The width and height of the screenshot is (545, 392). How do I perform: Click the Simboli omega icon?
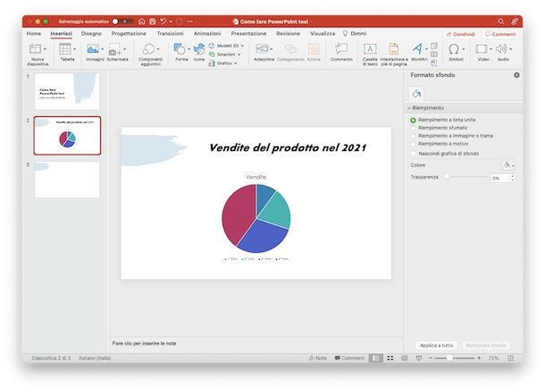(454, 49)
